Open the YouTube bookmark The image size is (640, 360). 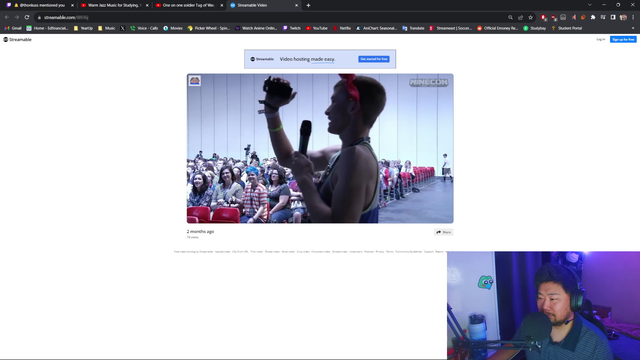317,28
